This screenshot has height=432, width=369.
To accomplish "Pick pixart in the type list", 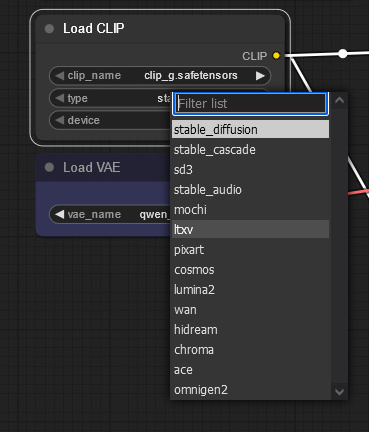I will tap(250, 250).
